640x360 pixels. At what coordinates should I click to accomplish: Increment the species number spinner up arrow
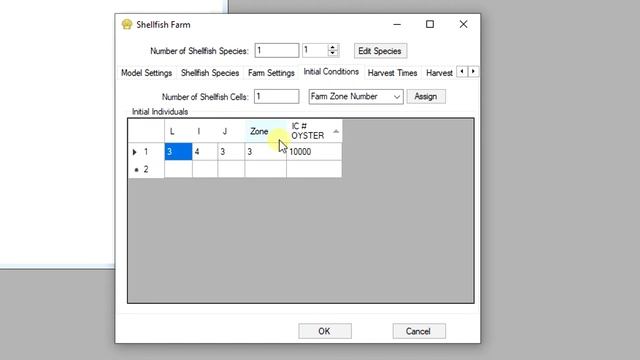333,47
